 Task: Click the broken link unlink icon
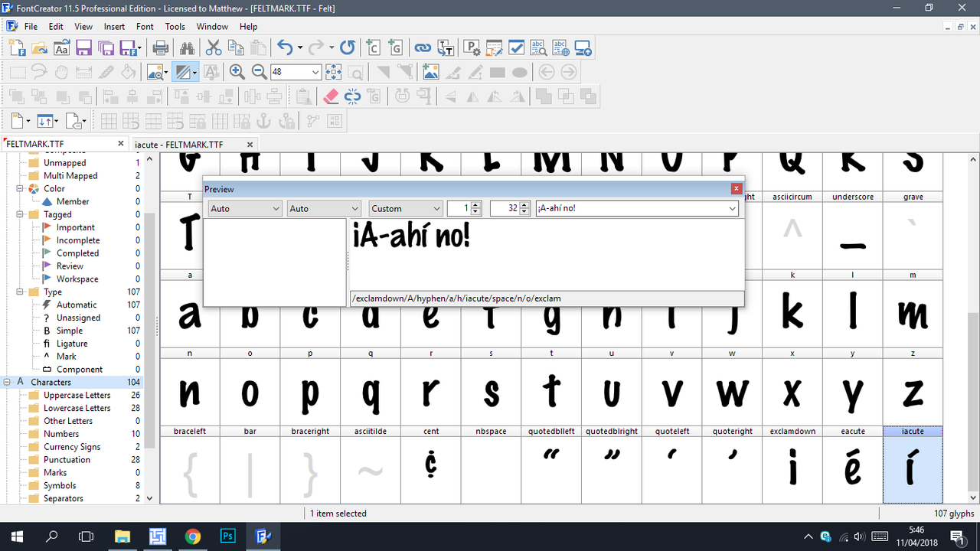click(352, 96)
